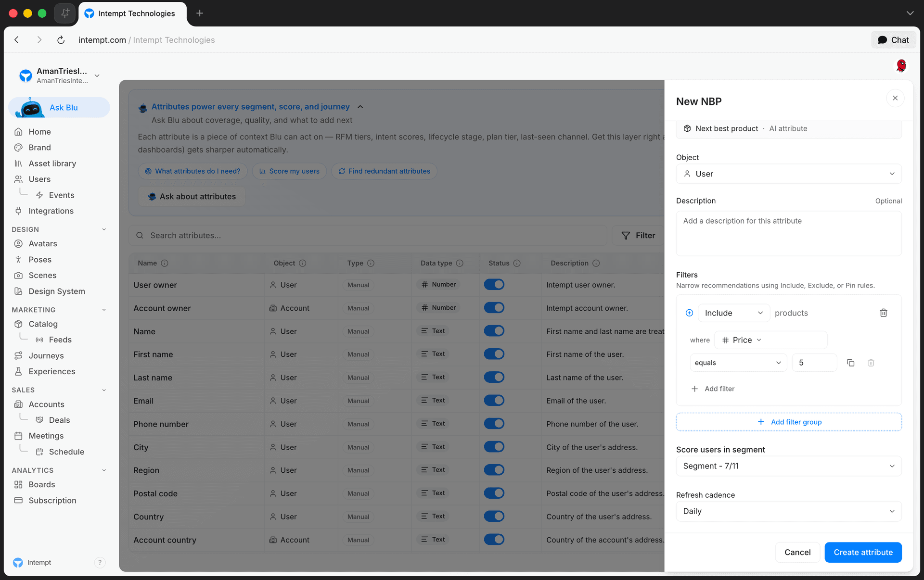Screen dimensions: 924x580
Task: Open the Segment - 7/11 dropdown
Action: pos(789,466)
